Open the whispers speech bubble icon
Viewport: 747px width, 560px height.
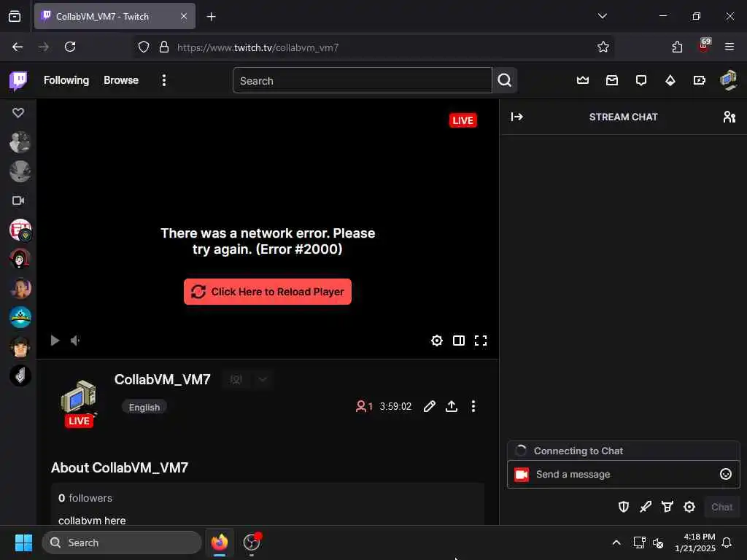(x=641, y=80)
